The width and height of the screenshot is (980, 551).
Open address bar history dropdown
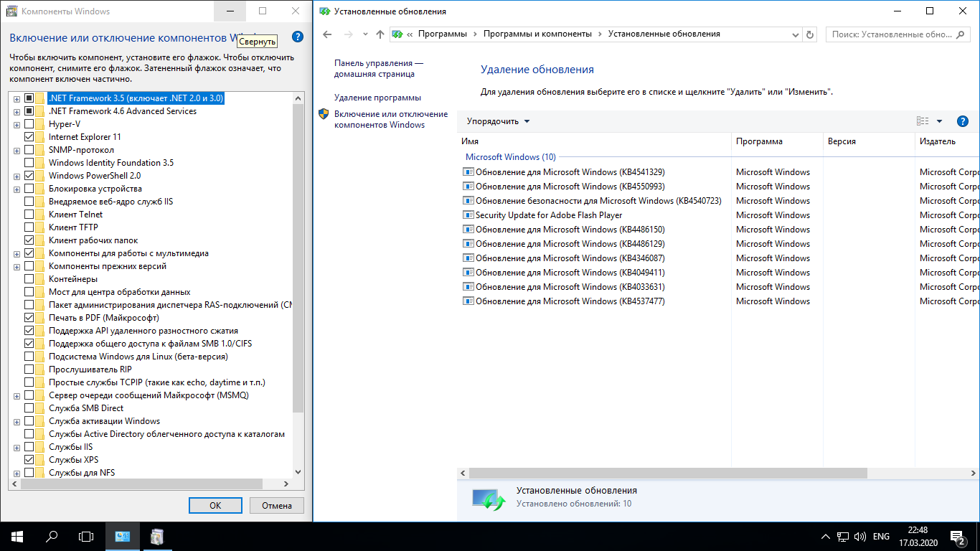795,34
